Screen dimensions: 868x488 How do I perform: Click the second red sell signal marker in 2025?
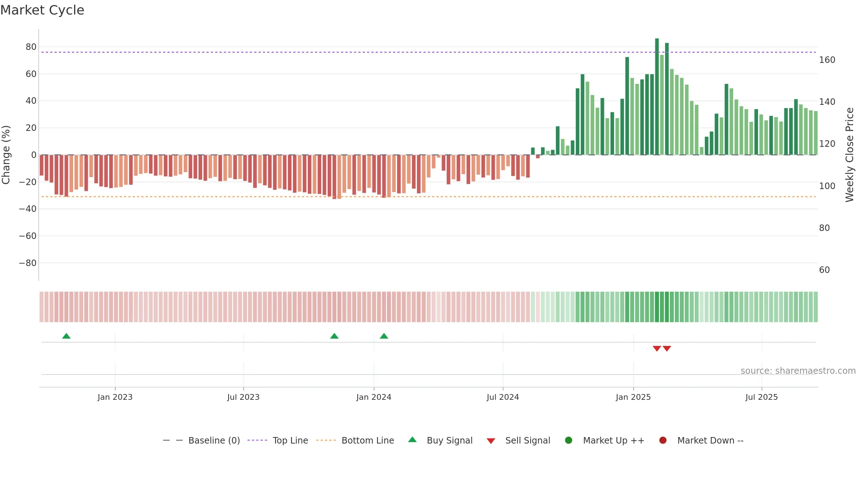coord(667,348)
